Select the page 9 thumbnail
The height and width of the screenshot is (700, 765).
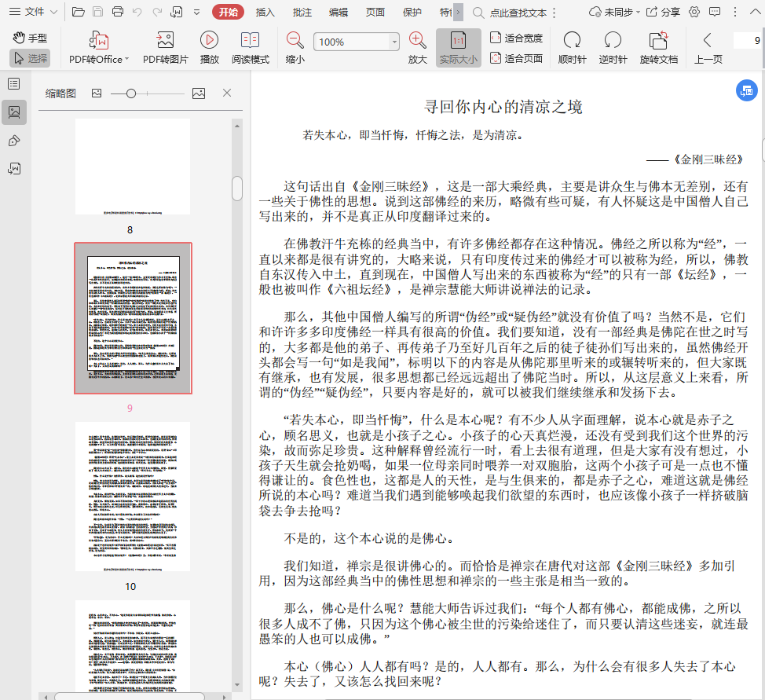[134, 318]
